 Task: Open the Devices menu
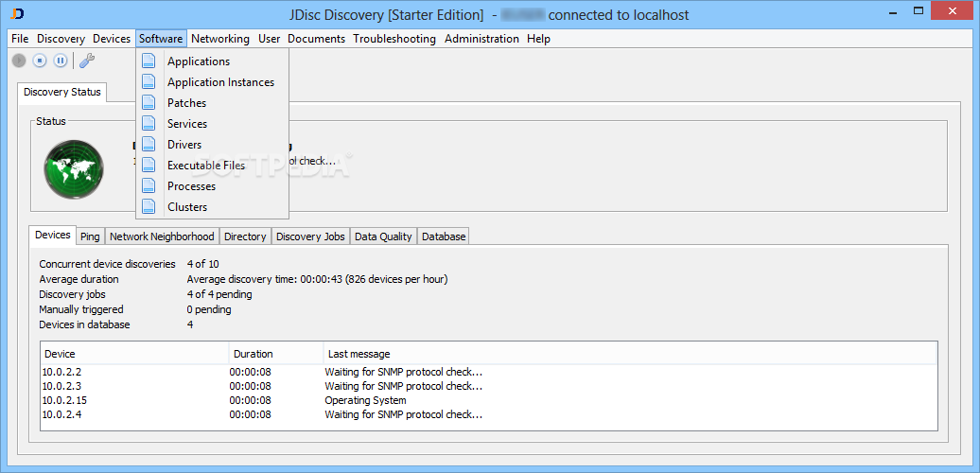point(112,39)
